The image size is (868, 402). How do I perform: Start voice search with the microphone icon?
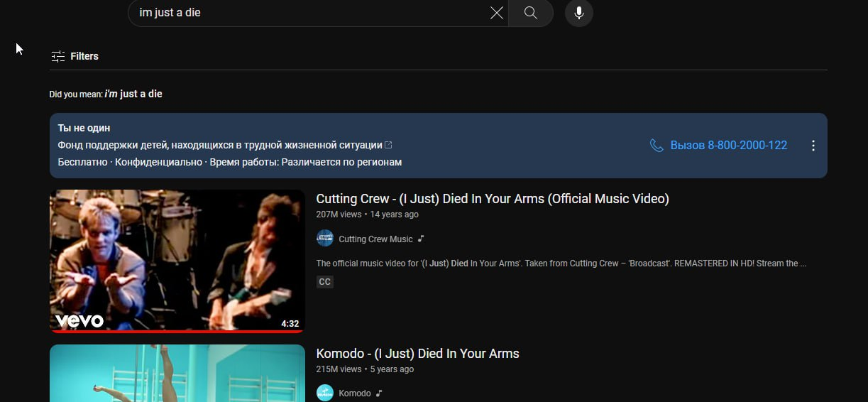(579, 13)
